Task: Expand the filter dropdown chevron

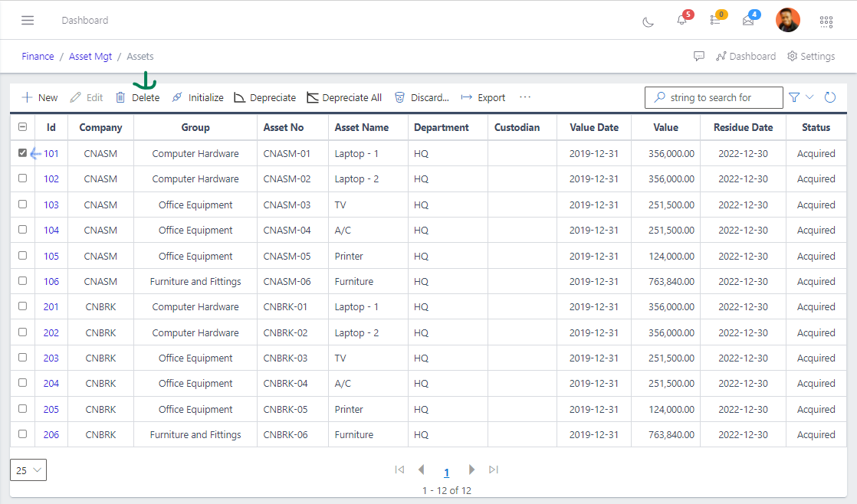Action: [809, 97]
